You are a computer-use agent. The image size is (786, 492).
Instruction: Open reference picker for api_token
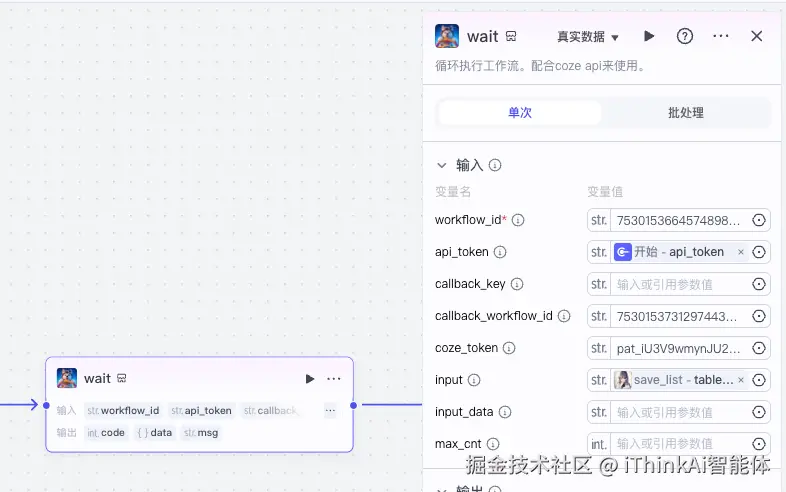click(759, 252)
